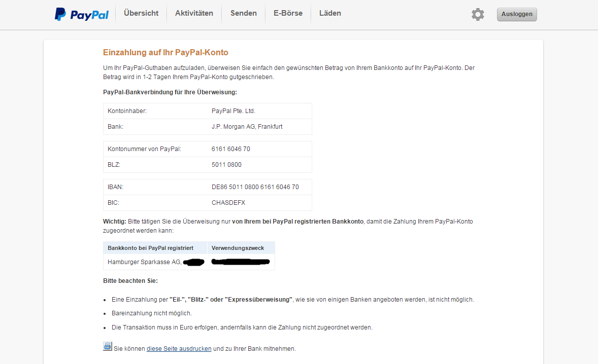Screen dimensions: 598x364
Task: Click the 'BIC:' label
Action: click(113, 203)
